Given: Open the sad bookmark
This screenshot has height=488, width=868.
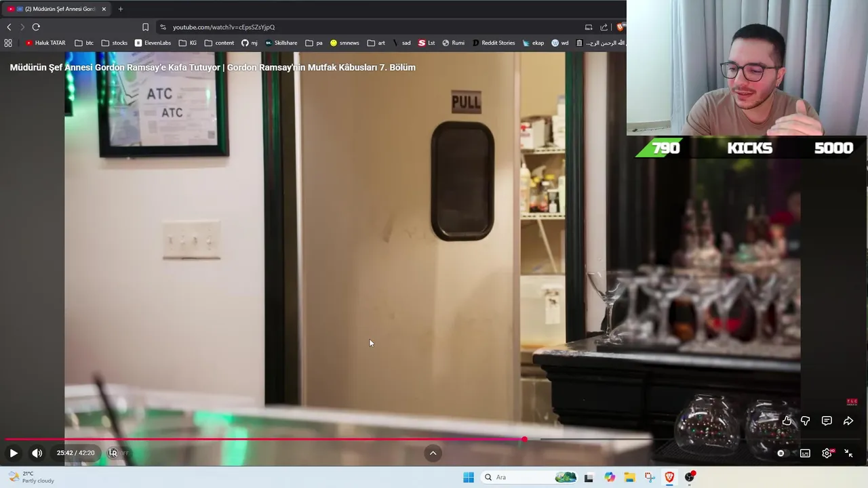Looking at the screenshot, I should click(401, 43).
